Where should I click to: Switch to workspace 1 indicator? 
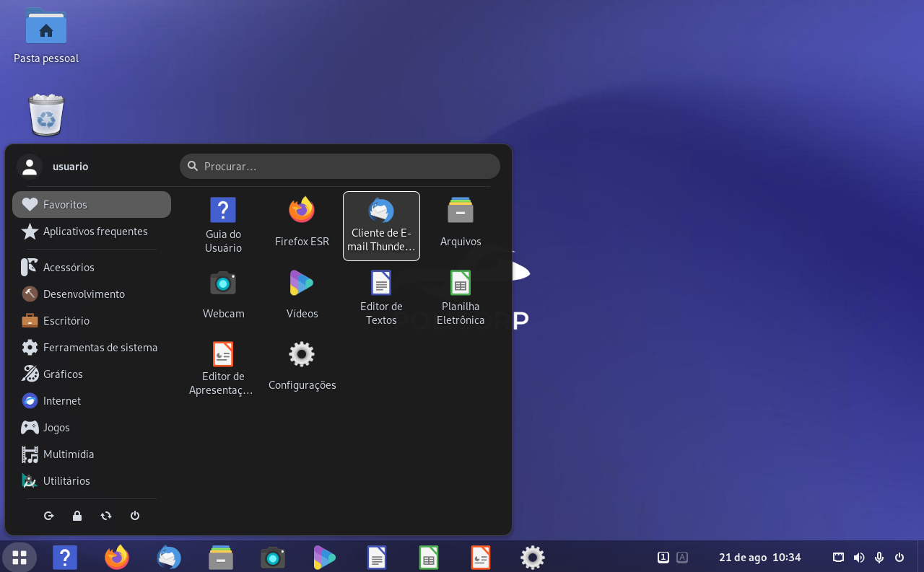(x=663, y=557)
